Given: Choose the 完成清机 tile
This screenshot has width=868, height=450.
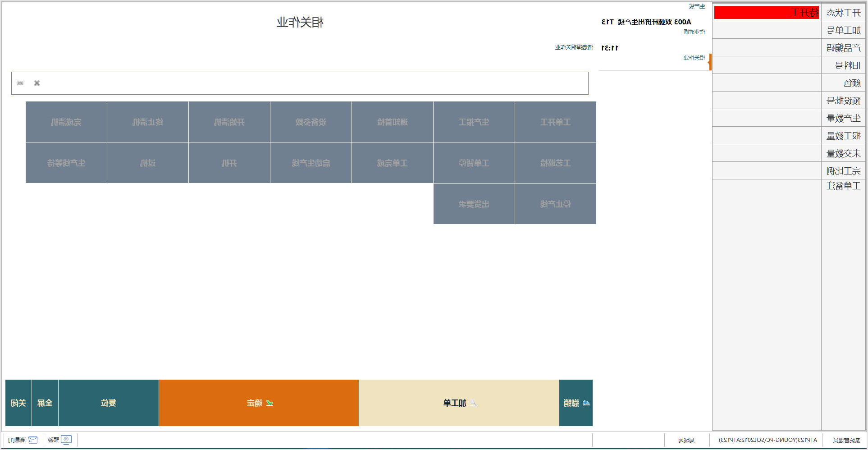Looking at the screenshot, I should [x=66, y=122].
